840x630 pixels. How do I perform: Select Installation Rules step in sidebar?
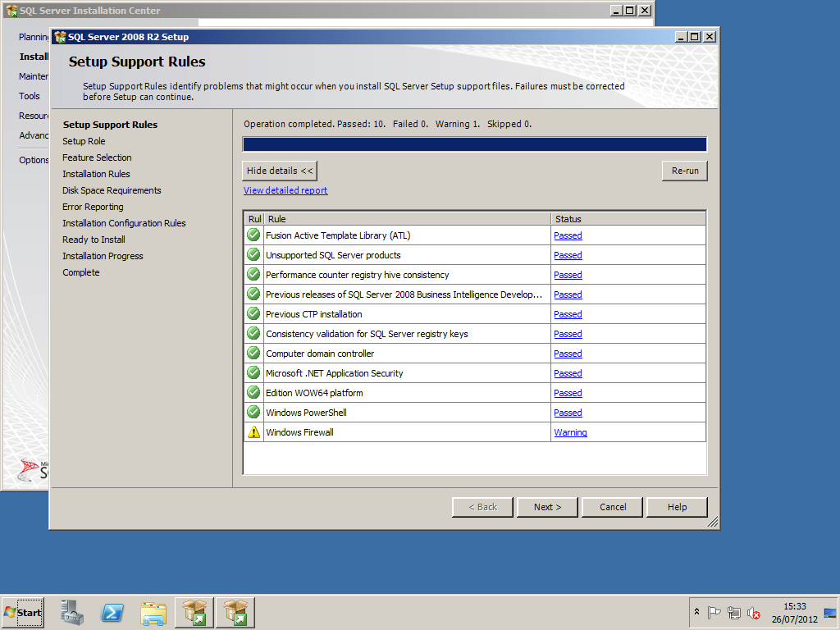tap(96, 174)
